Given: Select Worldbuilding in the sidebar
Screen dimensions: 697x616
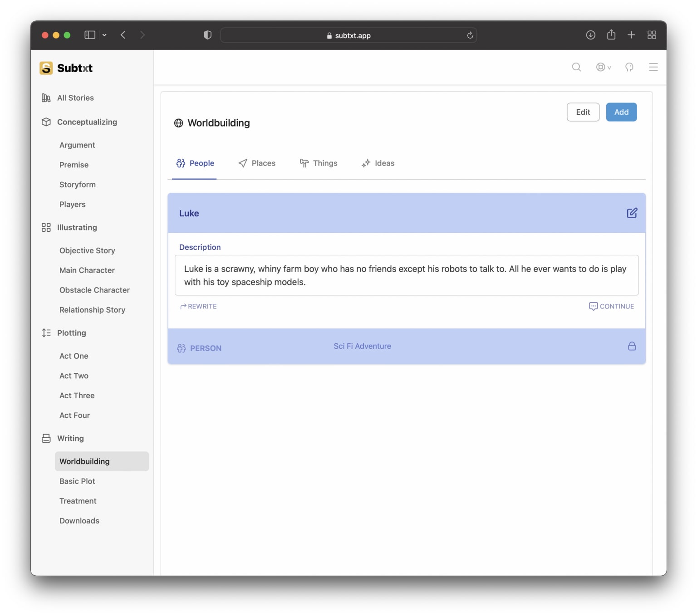Looking at the screenshot, I should (x=102, y=461).
